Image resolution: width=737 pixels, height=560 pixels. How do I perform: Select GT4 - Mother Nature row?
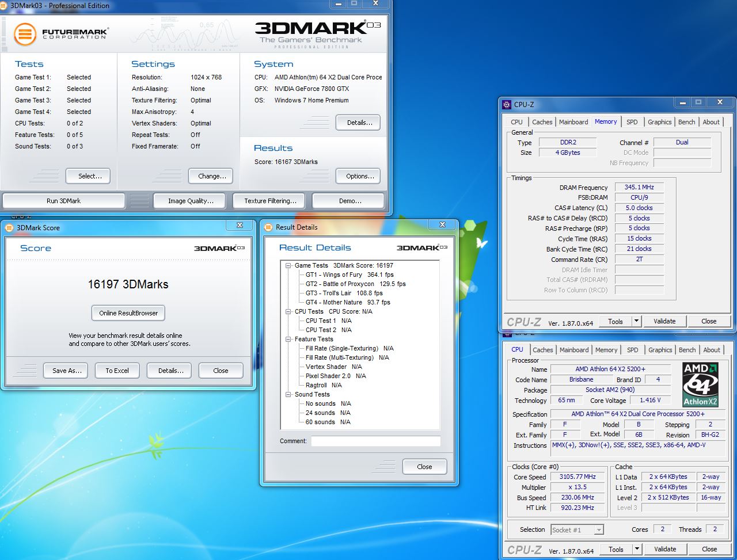pyautogui.click(x=348, y=302)
